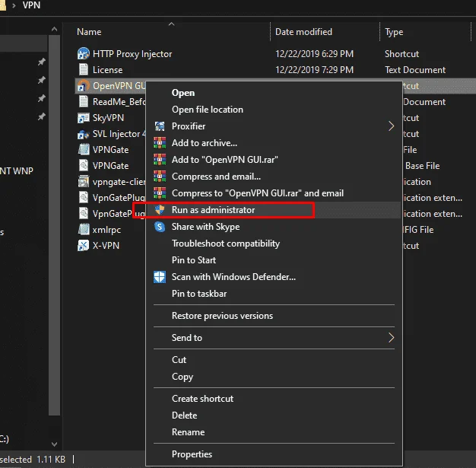Viewport: 476px width, 468px height.
Task: Click the last pin icon in navigation pane
Action: click(42, 116)
